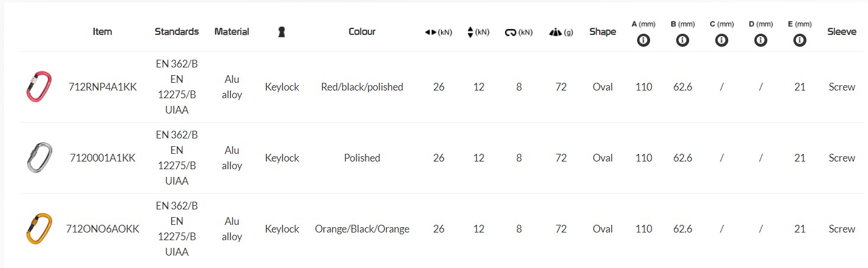Click the Colour column header
This screenshot has height=268, width=868.
[362, 32]
